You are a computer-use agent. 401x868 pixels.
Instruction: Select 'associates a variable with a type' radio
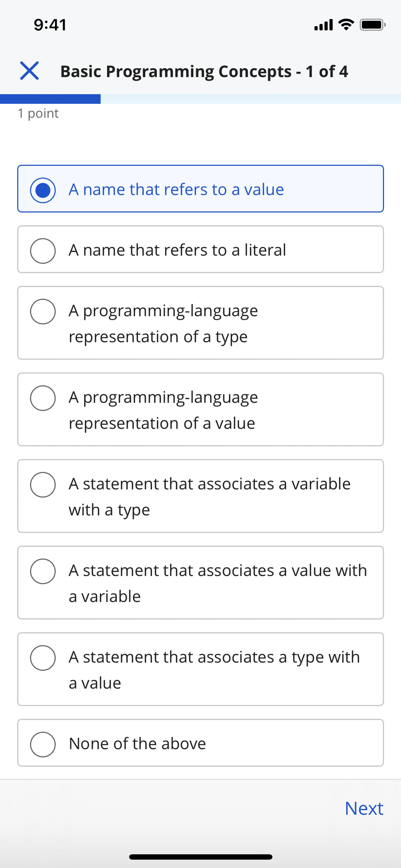pyautogui.click(x=43, y=485)
